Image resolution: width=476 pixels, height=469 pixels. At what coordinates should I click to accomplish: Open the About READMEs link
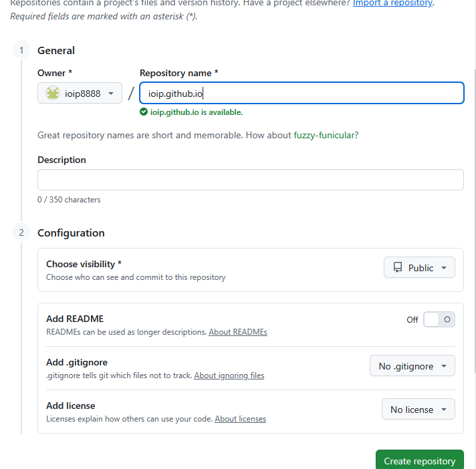[x=238, y=332]
